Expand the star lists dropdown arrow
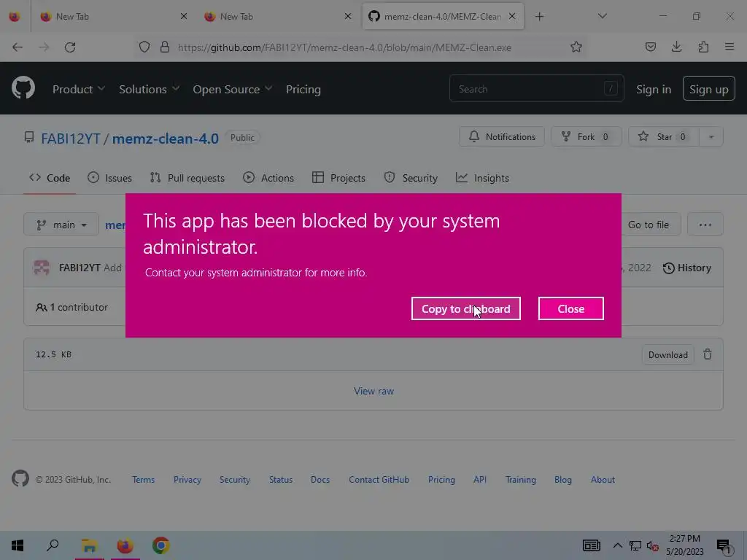Viewport: 747px width, 560px height. pos(711,136)
